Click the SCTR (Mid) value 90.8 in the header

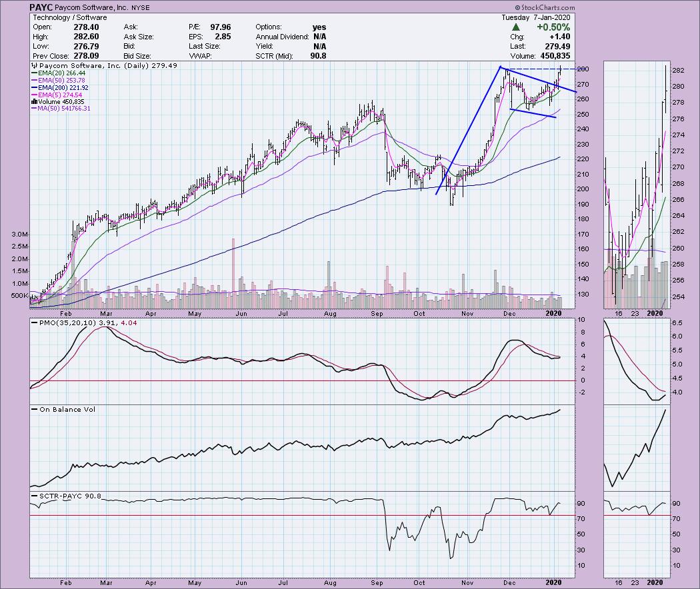[x=318, y=56]
